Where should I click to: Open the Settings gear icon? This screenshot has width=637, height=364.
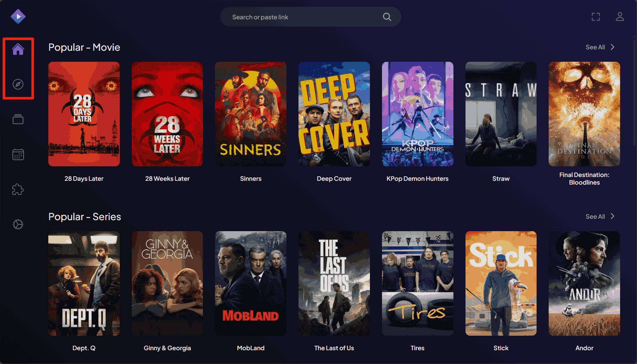[x=18, y=224]
